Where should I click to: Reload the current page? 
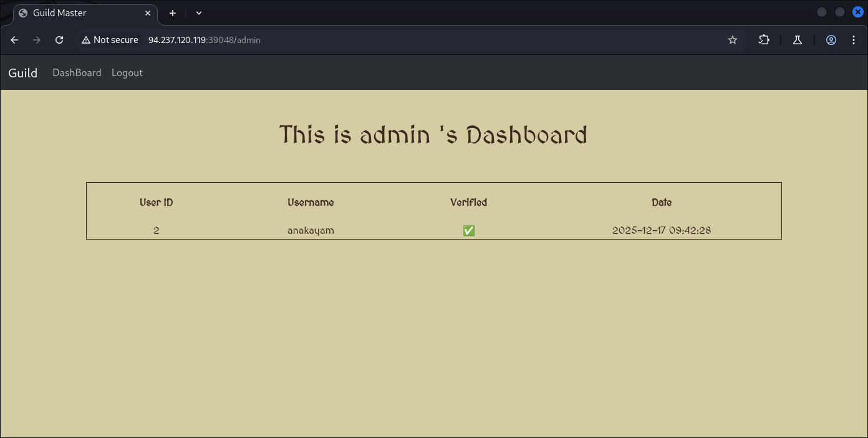click(59, 40)
